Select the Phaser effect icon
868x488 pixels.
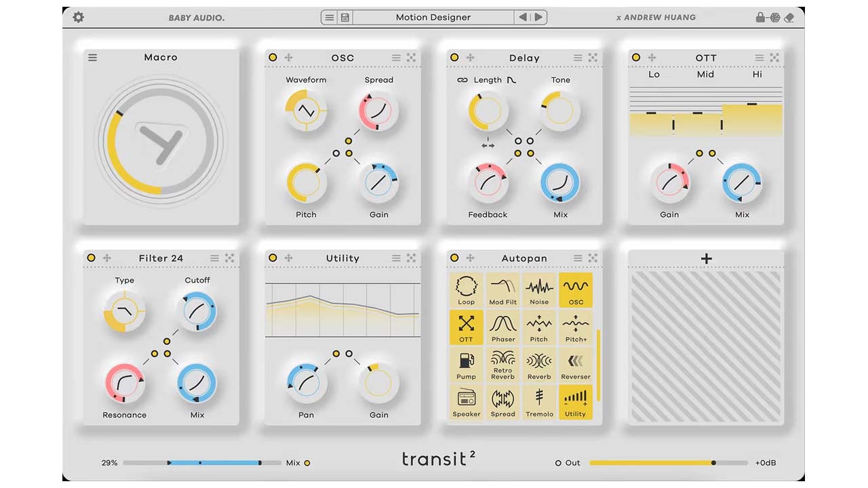click(x=502, y=328)
